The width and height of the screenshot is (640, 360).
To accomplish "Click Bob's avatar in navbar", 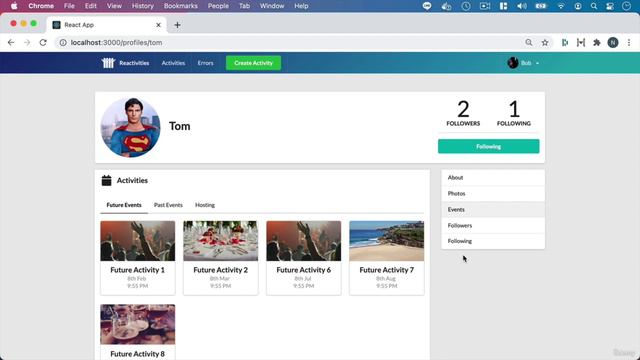I will click(513, 63).
